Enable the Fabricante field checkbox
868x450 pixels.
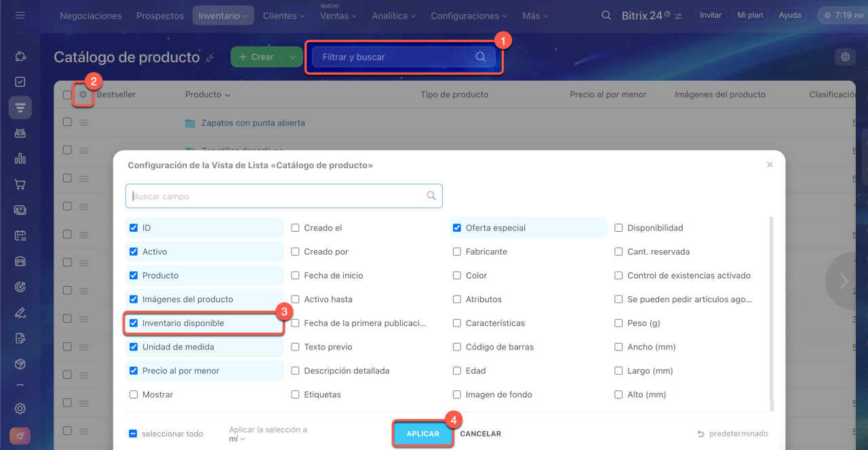(x=457, y=252)
